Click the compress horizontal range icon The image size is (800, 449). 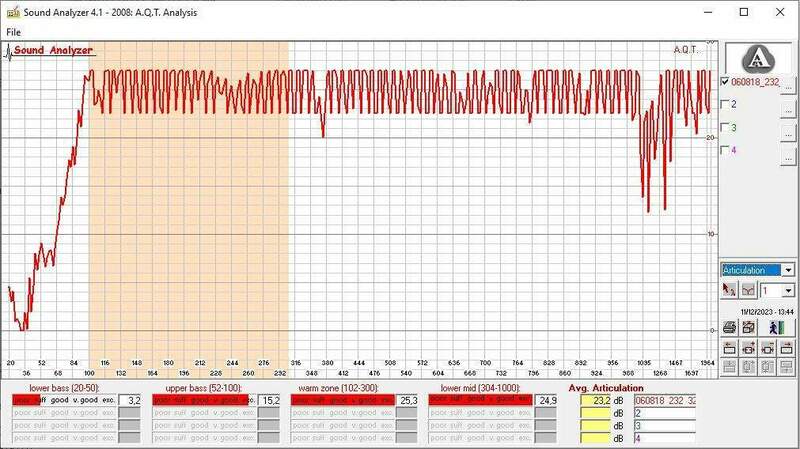click(x=767, y=348)
